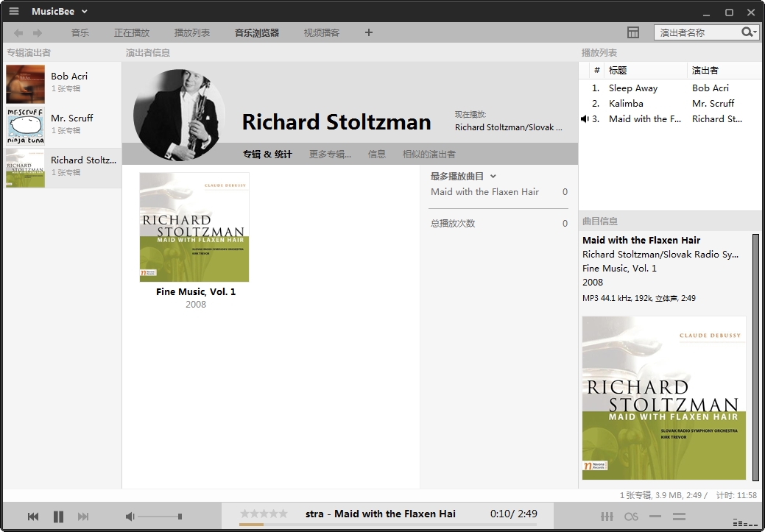This screenshot has height=532, width=765.
Task: Open the panel layout configuration icon
Action: pos(633,32)
